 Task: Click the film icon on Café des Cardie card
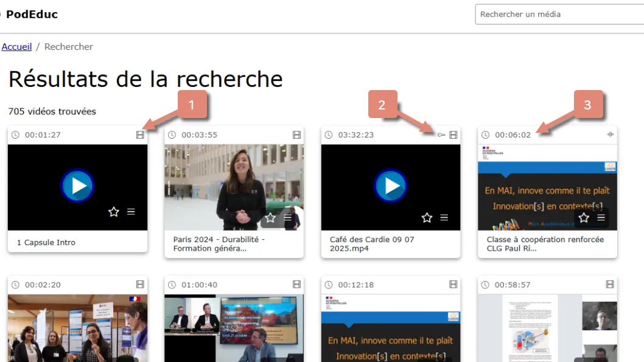pos(453,134)
